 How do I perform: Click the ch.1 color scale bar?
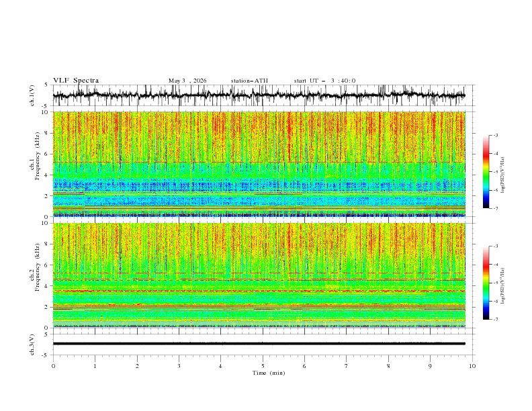[x=486, y=172]
